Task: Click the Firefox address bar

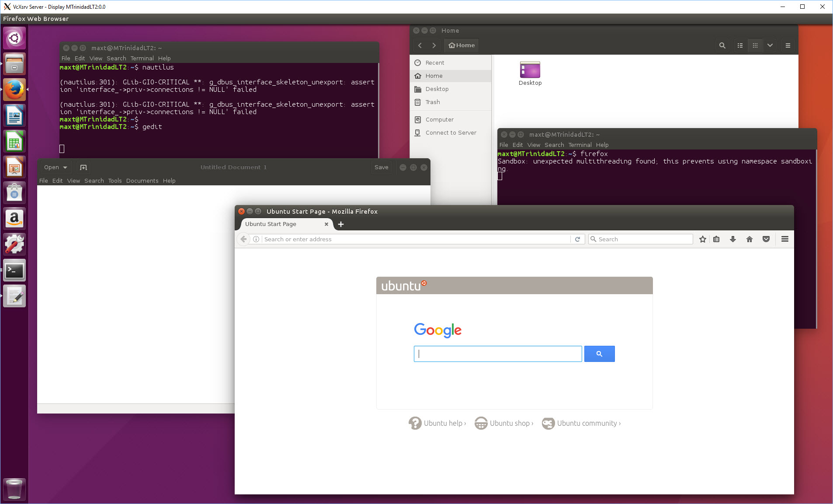Action: 415,239
